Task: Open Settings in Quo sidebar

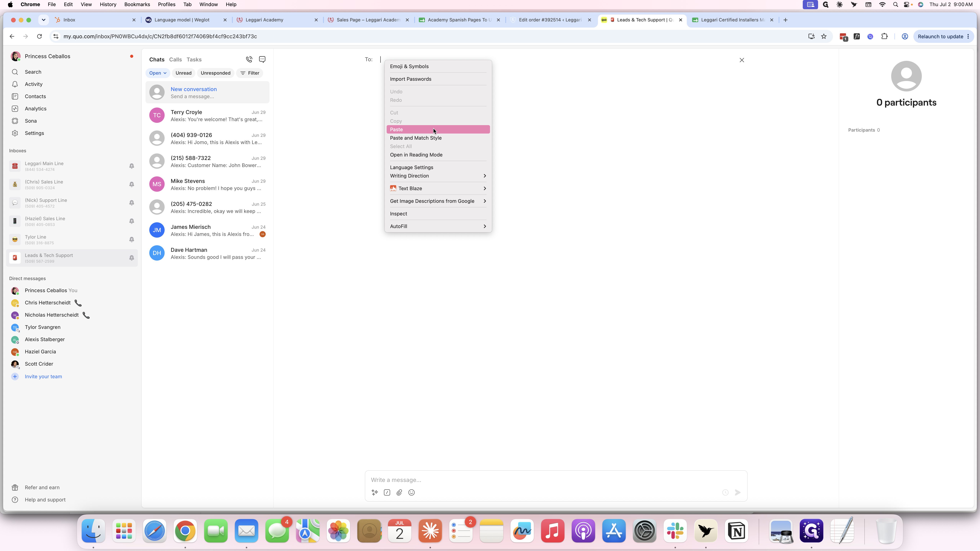Action: pos(72,133)
